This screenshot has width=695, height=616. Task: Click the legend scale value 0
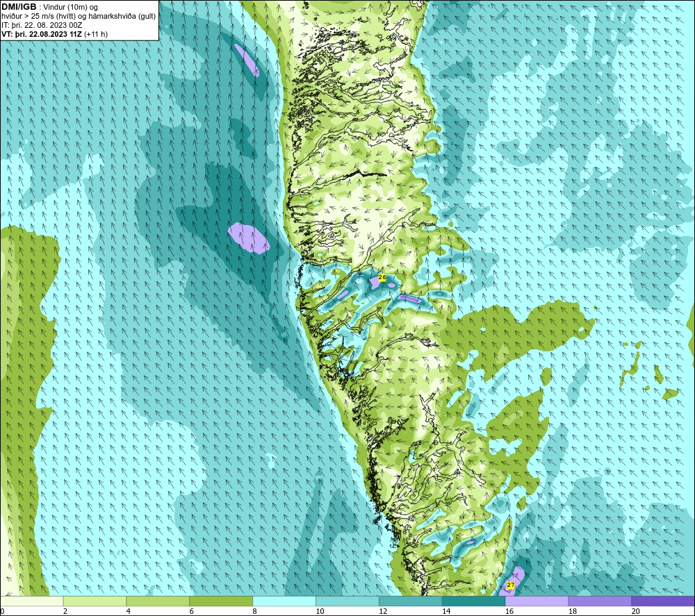pos(2,612)
